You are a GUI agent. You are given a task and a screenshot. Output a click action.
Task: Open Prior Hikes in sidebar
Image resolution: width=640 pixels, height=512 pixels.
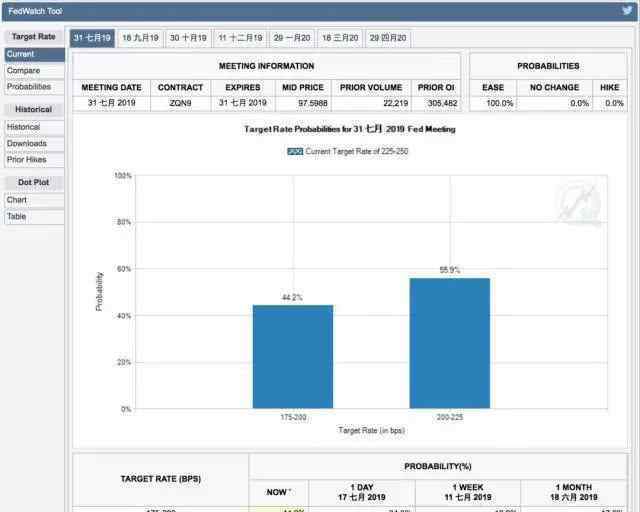click(x=35, y=160)
